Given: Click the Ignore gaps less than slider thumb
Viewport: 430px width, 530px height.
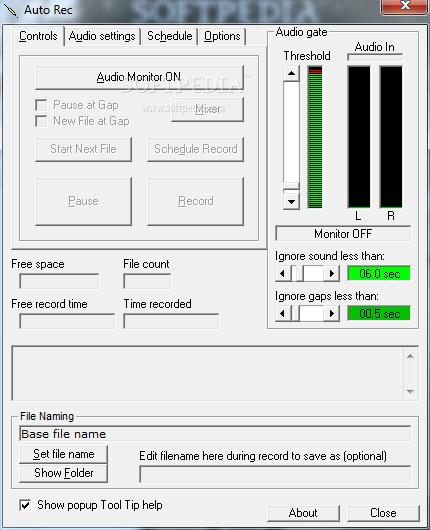Looking at the screenshot, I should [295, 314].
